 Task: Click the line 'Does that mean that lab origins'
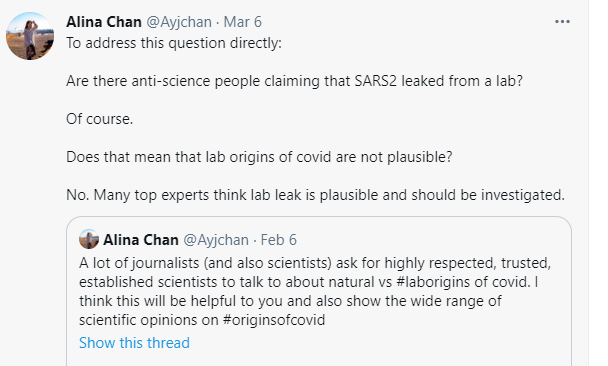pos(259,157)
